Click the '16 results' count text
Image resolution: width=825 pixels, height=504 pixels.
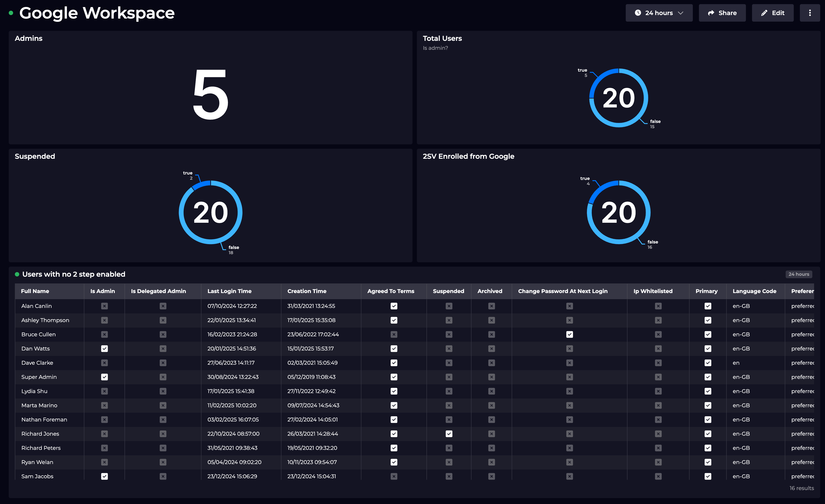pos(802,488)
